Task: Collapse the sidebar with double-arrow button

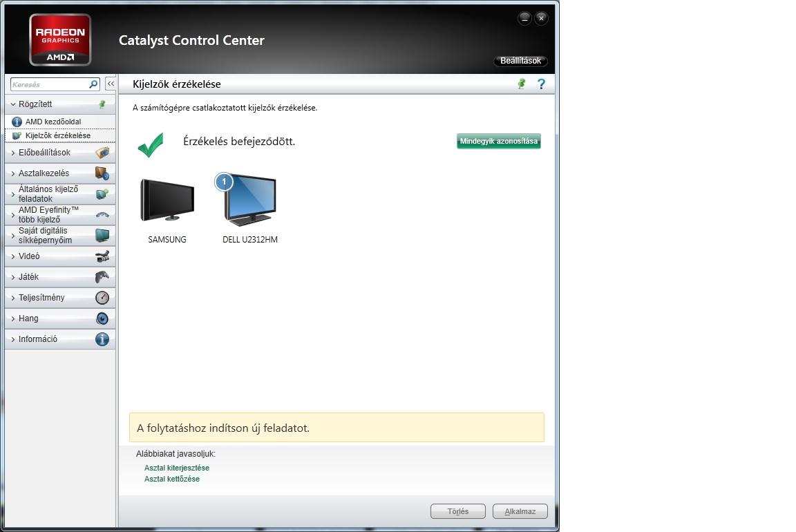Action: (111, 84)
